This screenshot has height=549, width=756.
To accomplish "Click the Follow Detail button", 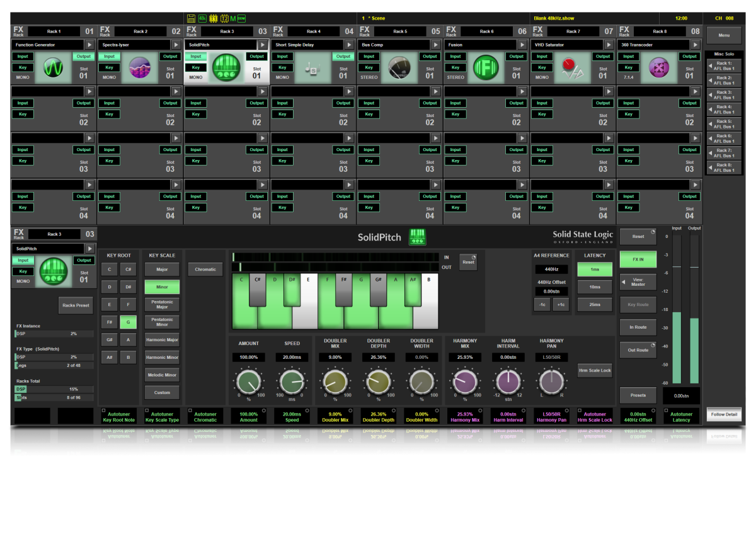I will tap(724, 415).
